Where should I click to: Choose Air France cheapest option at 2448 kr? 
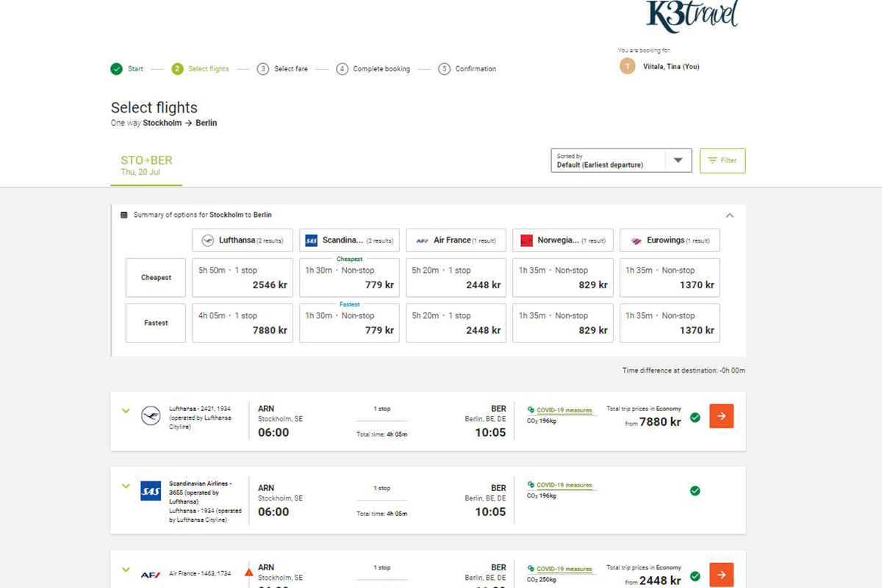456,278
